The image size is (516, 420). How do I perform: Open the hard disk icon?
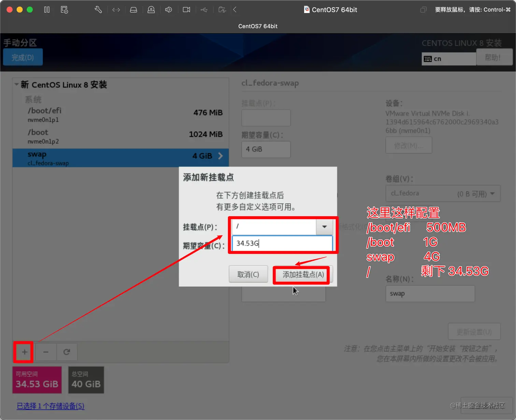[x=133, y=10]
